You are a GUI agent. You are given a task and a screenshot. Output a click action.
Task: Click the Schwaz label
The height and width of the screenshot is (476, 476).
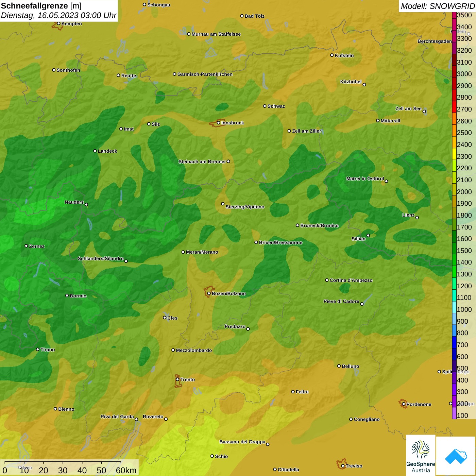(276, 106)
